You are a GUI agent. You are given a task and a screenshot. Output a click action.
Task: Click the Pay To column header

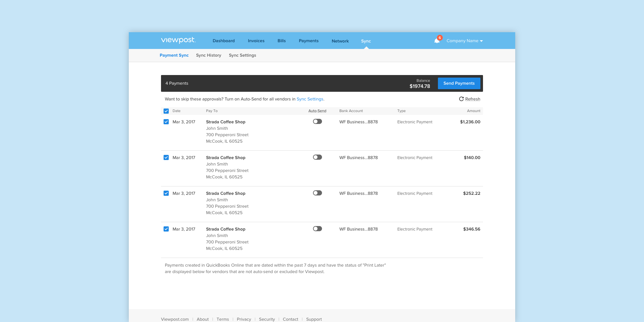tap(212, 111)
